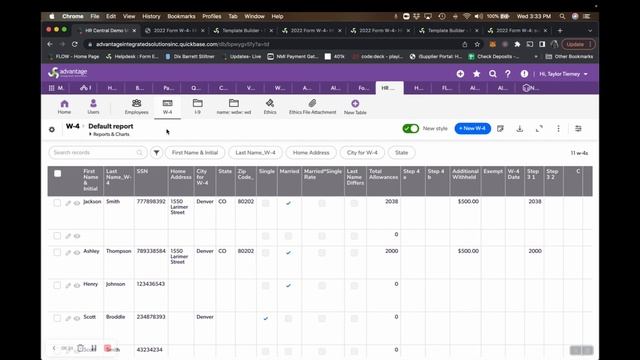Viewport: 640px width, 360px height.
Task: Open Chrome tab list dropdown arrow
Action: point(590,31)
